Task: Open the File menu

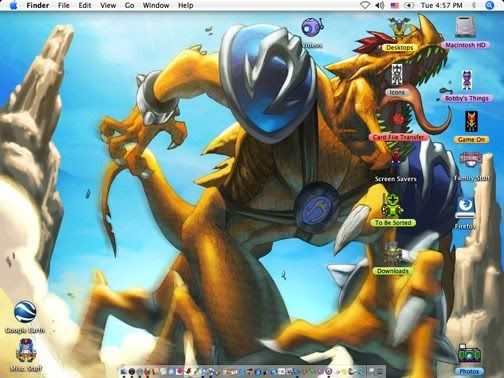Action: click(64, 5)
